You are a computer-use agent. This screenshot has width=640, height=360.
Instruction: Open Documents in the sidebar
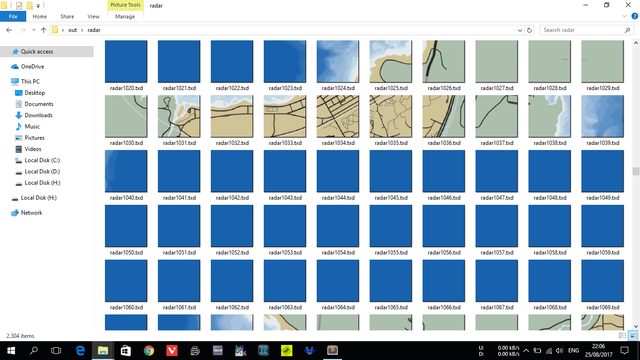coord(39,104)
